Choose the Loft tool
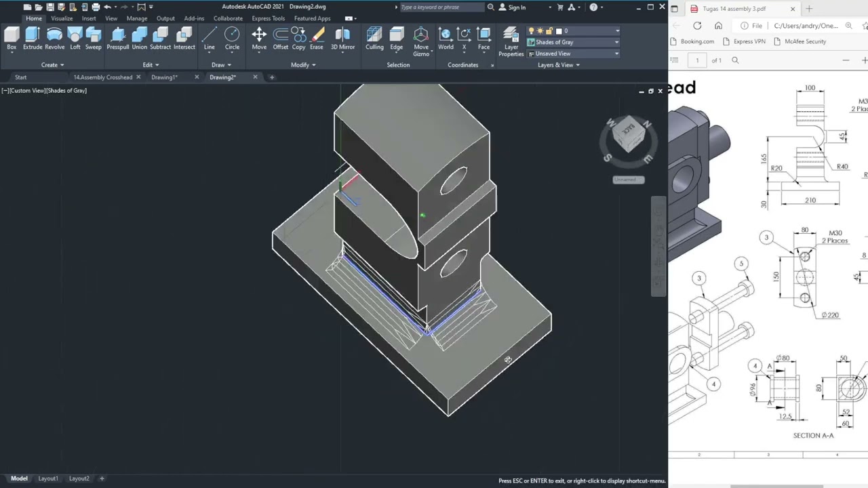This screenshot has height=488, width=868. coord(75,38)
